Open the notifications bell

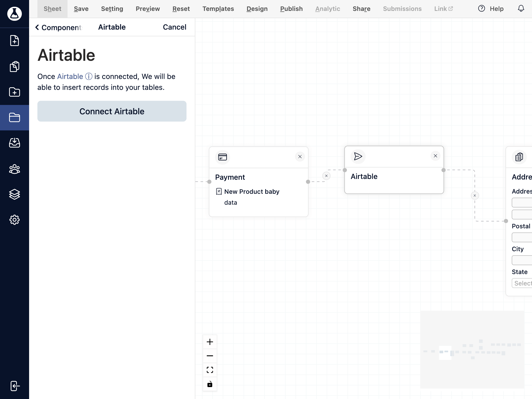[x=521, y=9]
